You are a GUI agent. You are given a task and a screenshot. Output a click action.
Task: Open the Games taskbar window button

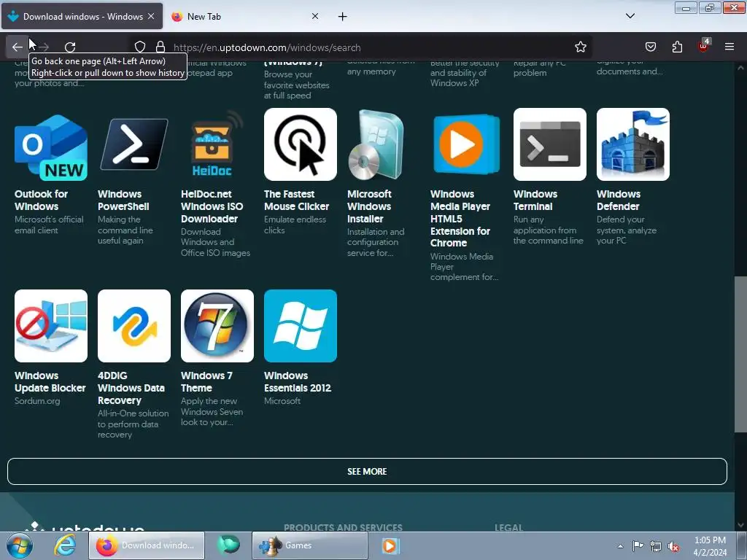(309, 545)
